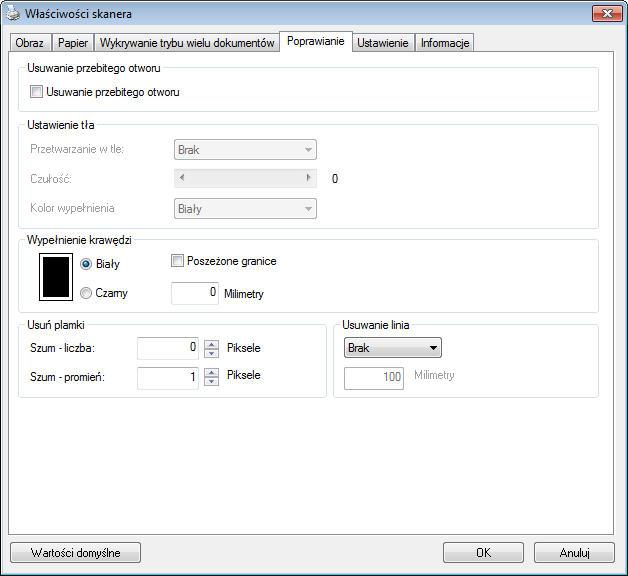Show the Informacje tab
628x576 pixels.
(x=445, y=43)
